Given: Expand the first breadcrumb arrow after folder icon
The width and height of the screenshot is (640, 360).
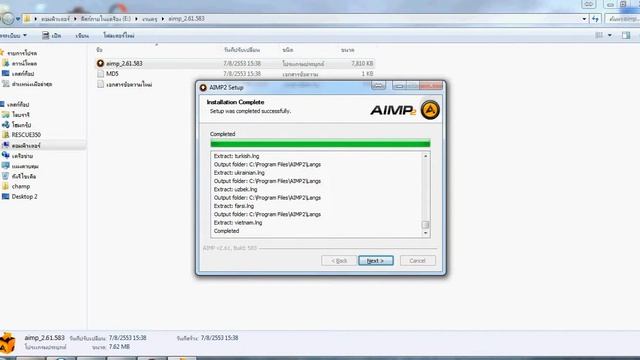Looking at the screenshot, I should [x=35, y=19].
